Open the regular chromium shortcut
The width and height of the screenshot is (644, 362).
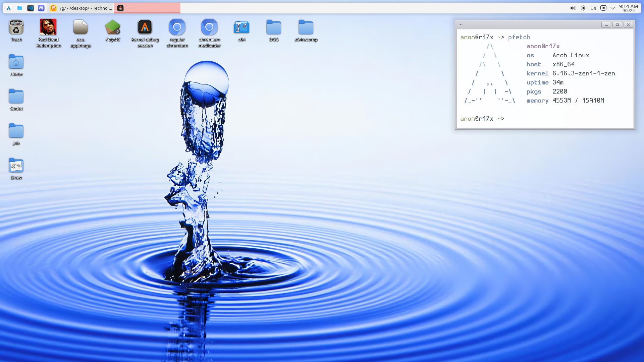pos(177,27)
